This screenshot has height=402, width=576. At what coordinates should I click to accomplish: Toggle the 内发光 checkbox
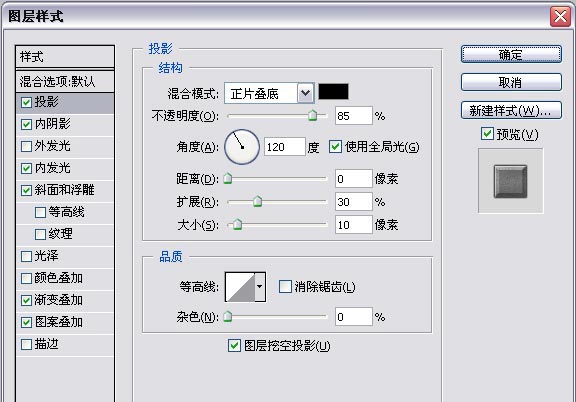(26, 168)
